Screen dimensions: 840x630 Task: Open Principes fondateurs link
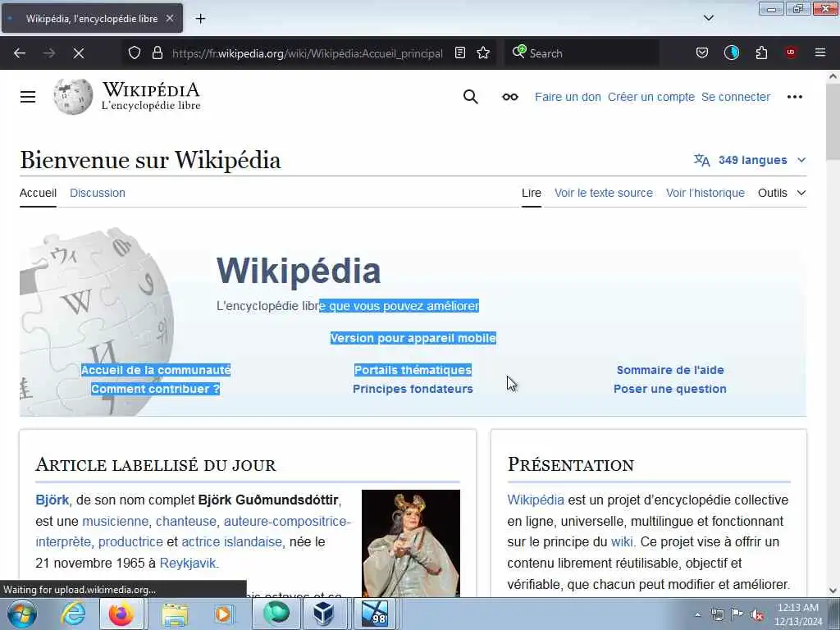click(413, 389)
